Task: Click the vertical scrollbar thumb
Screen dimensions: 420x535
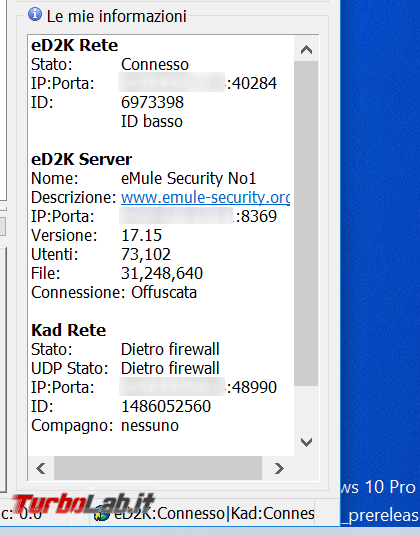Action: [306, 223]
